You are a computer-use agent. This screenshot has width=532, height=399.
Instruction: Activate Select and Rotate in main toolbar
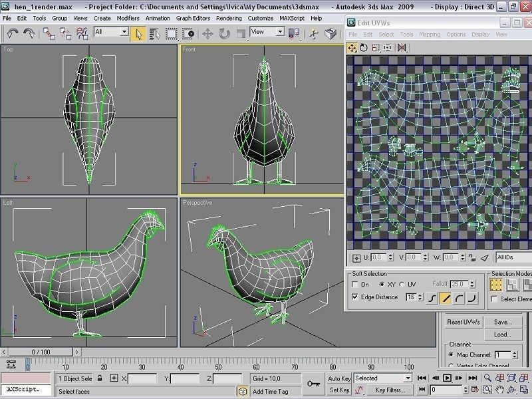click(224, 34)
